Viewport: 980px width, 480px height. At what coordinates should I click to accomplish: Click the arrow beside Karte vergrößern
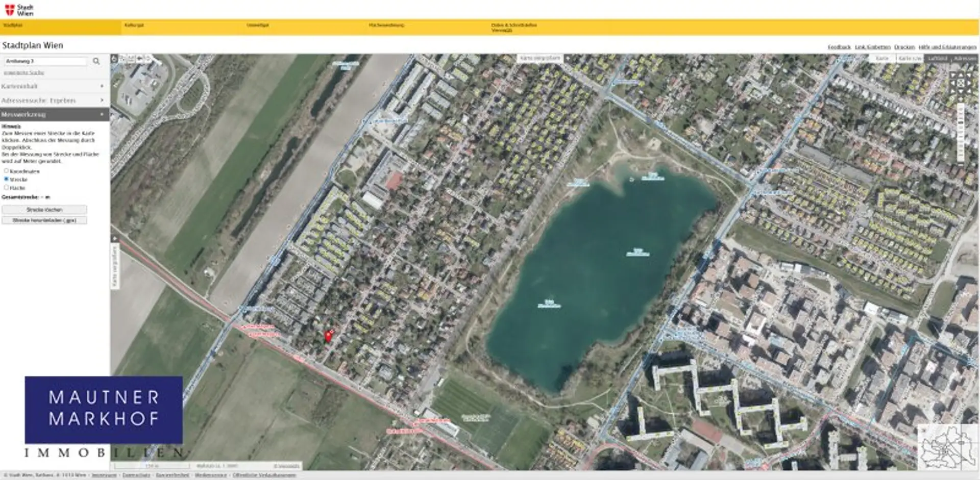click(x=567, y=59)
